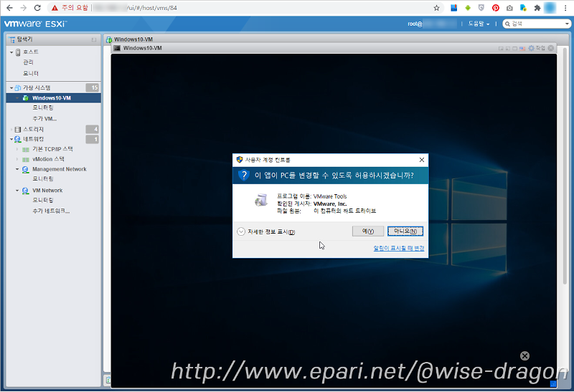574x392 pixels.
Task: Open the Chrome extensions puzzle icon
Action: tap(537, 8)
